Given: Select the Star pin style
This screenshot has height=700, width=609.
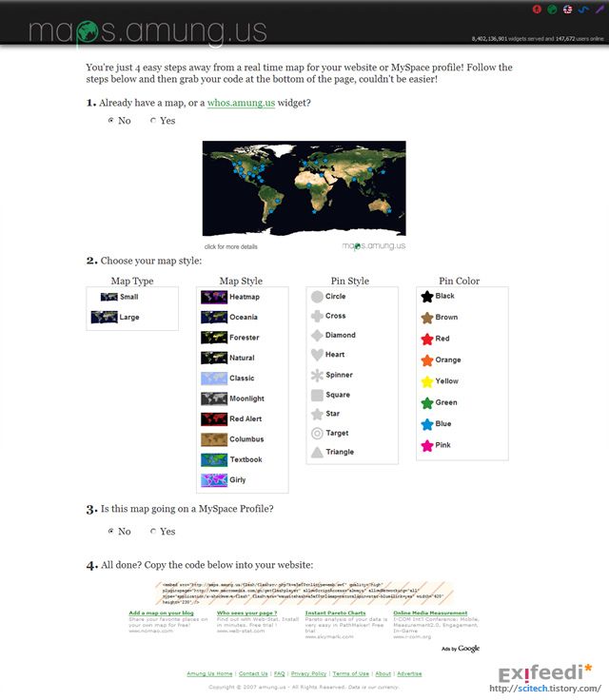Looking at the screenshot, I should (x=325, y=414).
